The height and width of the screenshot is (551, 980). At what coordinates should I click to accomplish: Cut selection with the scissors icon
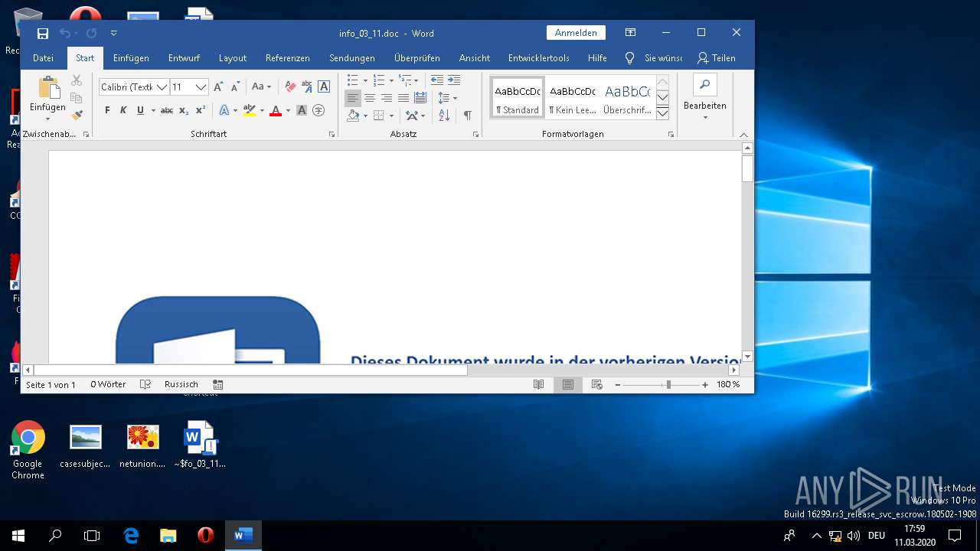click(77, 80)
